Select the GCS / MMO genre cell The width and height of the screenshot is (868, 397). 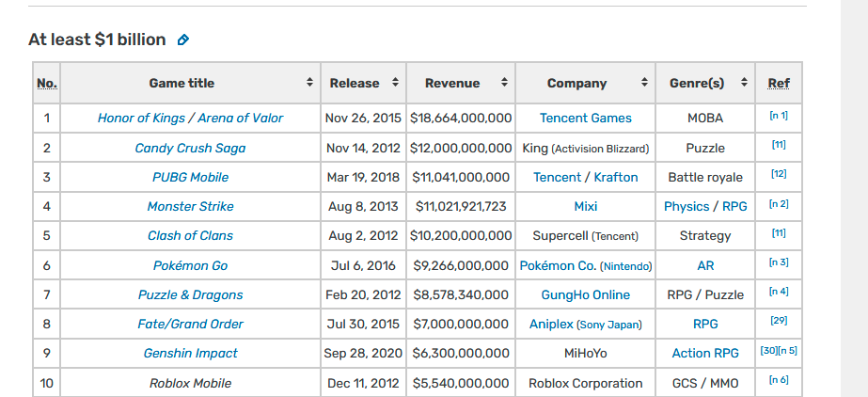point(705,383)
